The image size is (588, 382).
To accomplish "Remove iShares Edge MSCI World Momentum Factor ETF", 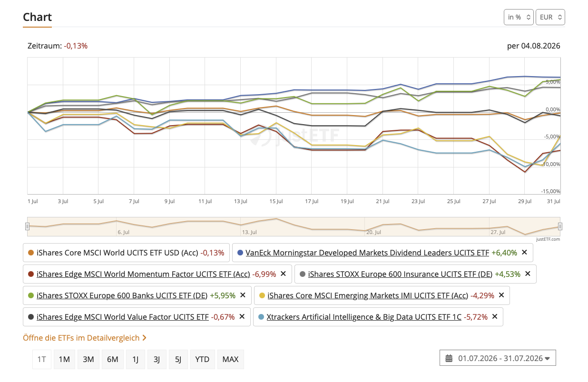I will pyautogui.click(x=283, y=274).
